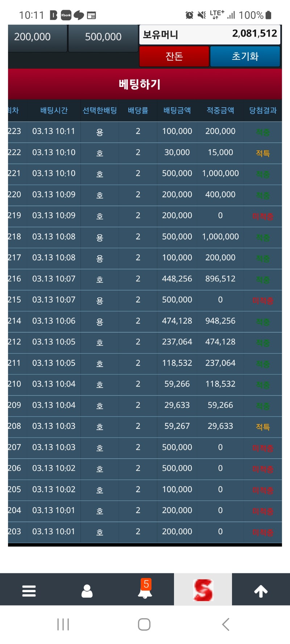Screen dimensions: 290x644
Task: Tap the scroll-to-top arrow icon
Action: [261, 591]
